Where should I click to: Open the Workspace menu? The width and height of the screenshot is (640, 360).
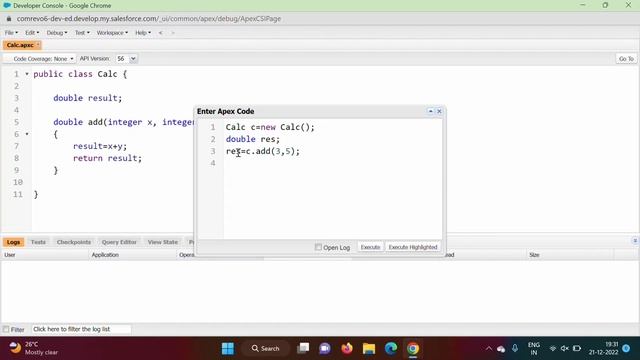click(x=112, y=33)
